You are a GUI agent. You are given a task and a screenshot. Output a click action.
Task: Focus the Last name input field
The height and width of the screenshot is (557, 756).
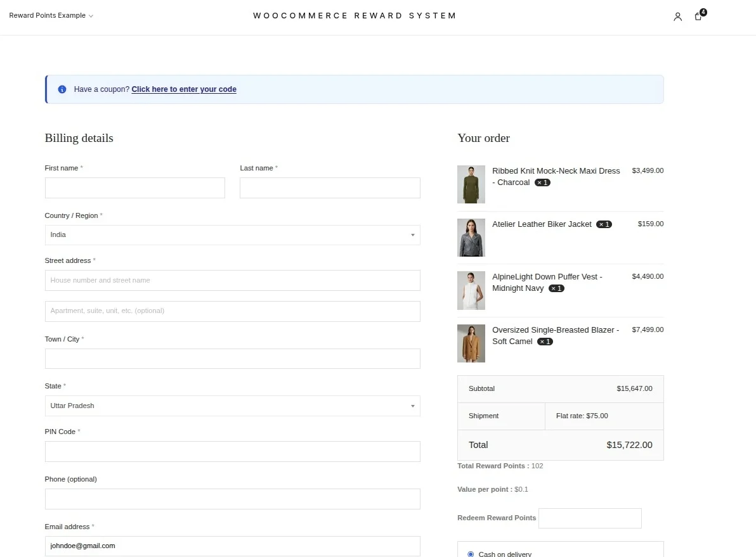330,188
